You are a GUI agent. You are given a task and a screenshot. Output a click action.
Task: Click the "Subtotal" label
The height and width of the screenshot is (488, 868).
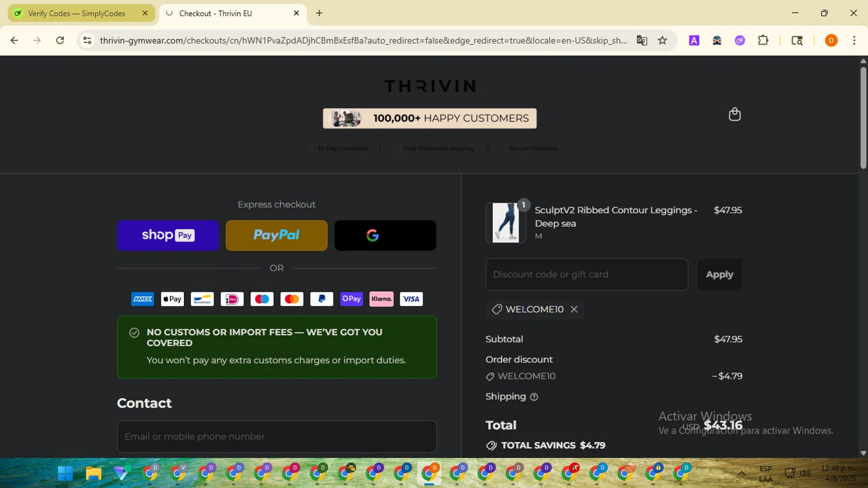tap(504, 339)
